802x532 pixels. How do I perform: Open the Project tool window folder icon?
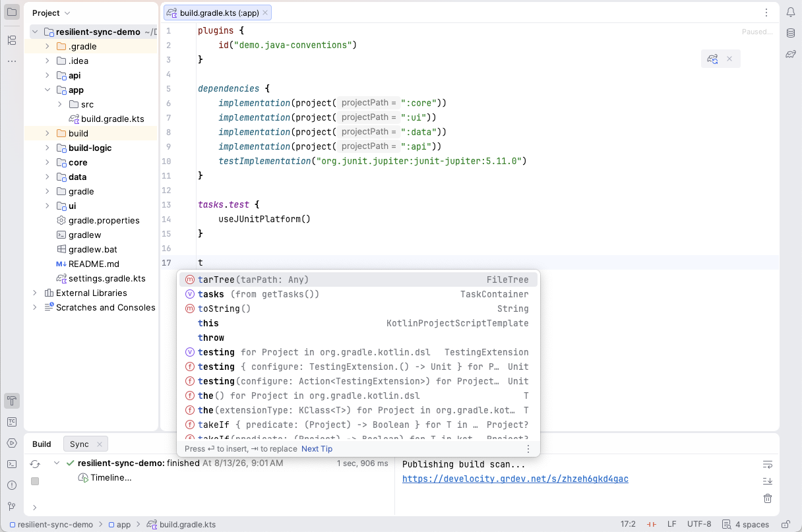point(12,12)
